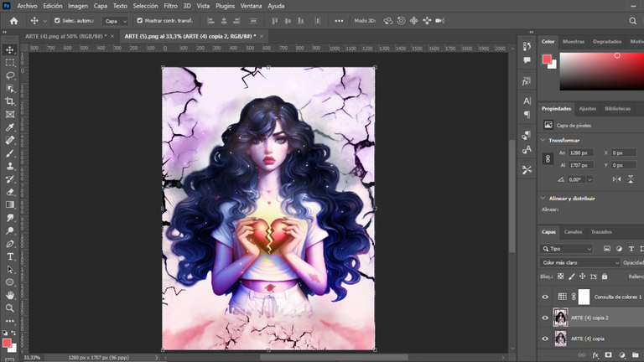Switch to the Muestras tab

pyautogui.click(x=574, y=41)
